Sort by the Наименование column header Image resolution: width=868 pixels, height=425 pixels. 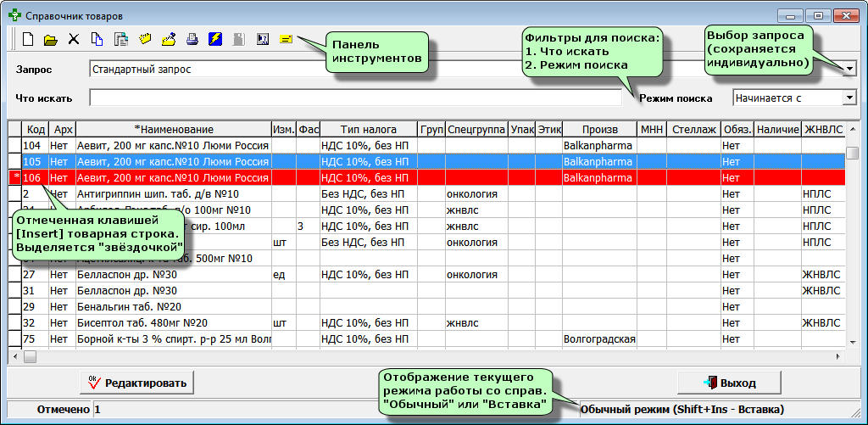173,129
